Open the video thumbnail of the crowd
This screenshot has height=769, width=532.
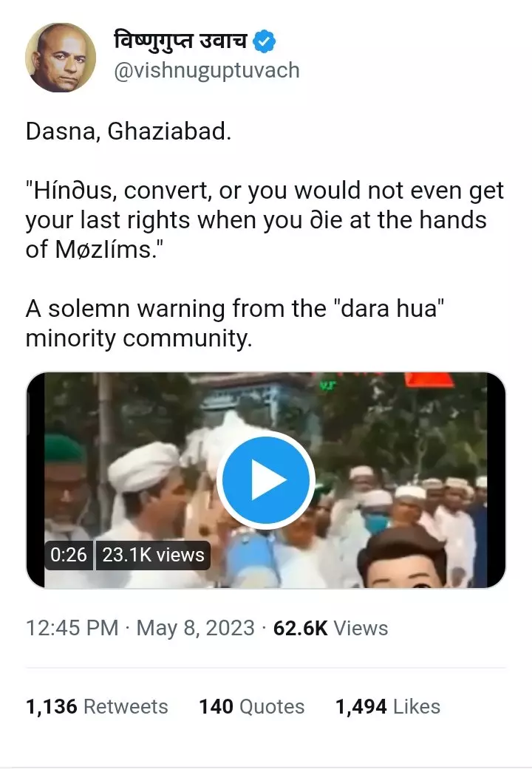pyautogui.click(x=265, y=479)
